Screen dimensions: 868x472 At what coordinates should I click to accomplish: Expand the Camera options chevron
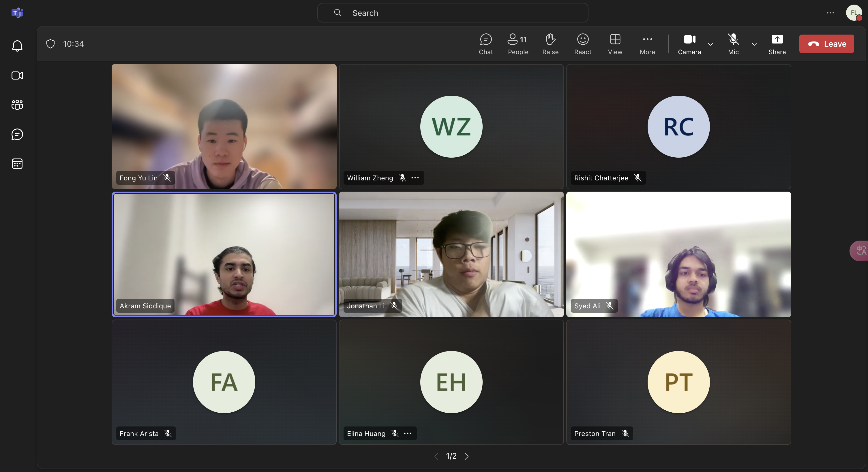(x=710, y=44)
